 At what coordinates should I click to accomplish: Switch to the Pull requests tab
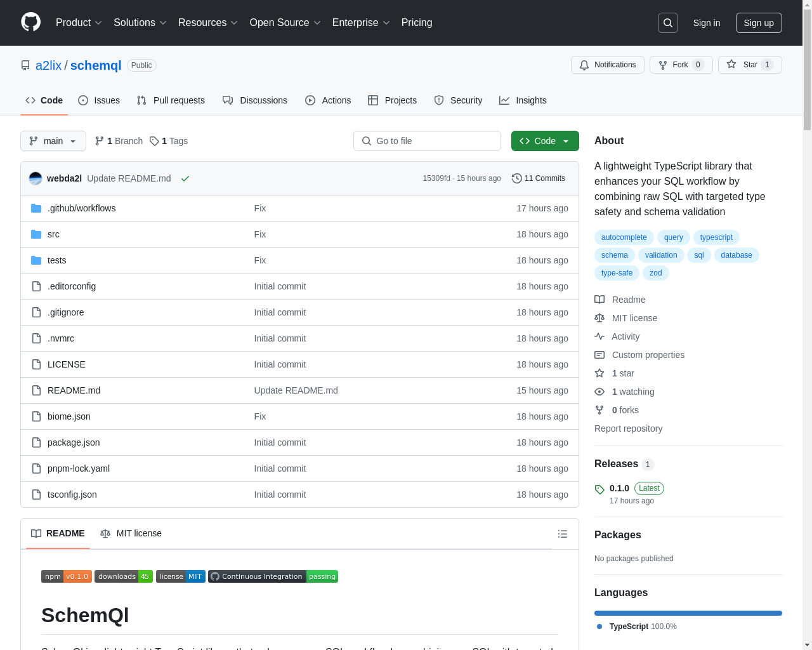click(171, 100)
